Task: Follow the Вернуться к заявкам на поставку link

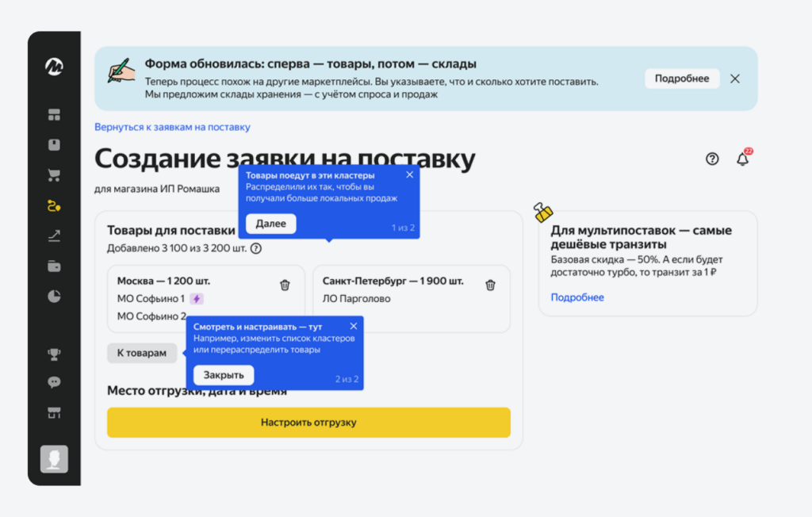Action: pos(171,127)
